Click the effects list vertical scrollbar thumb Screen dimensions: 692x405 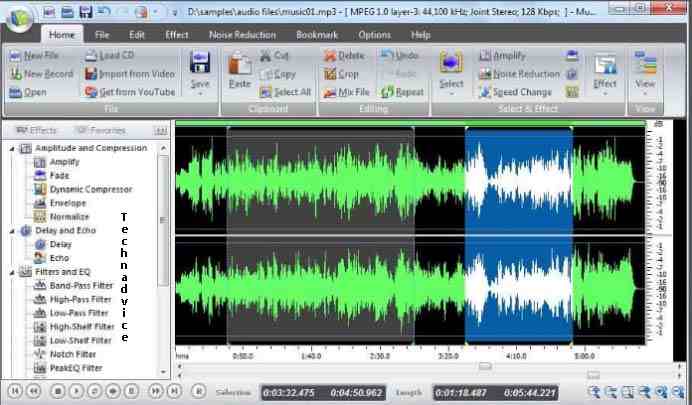pyautogui.click(x=163, y=220)
